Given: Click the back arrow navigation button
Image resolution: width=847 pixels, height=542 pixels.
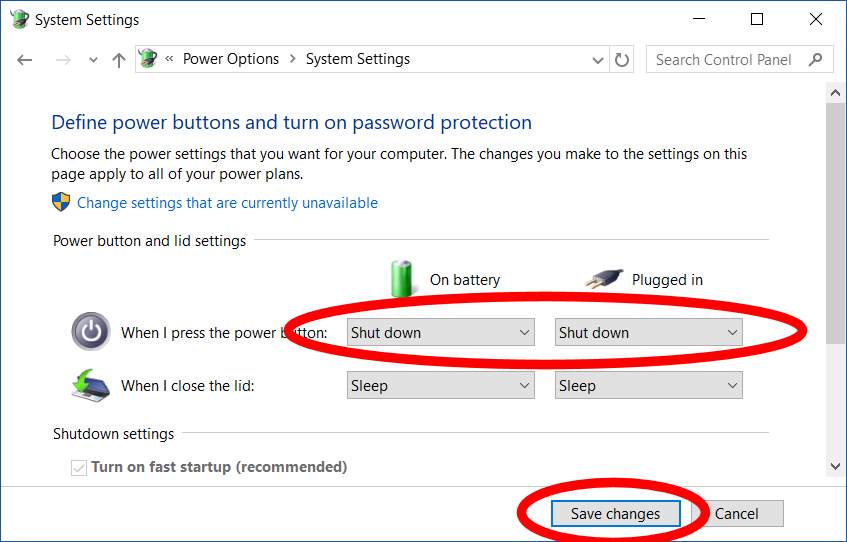Looking at the screenshot, I should point(25,60).
